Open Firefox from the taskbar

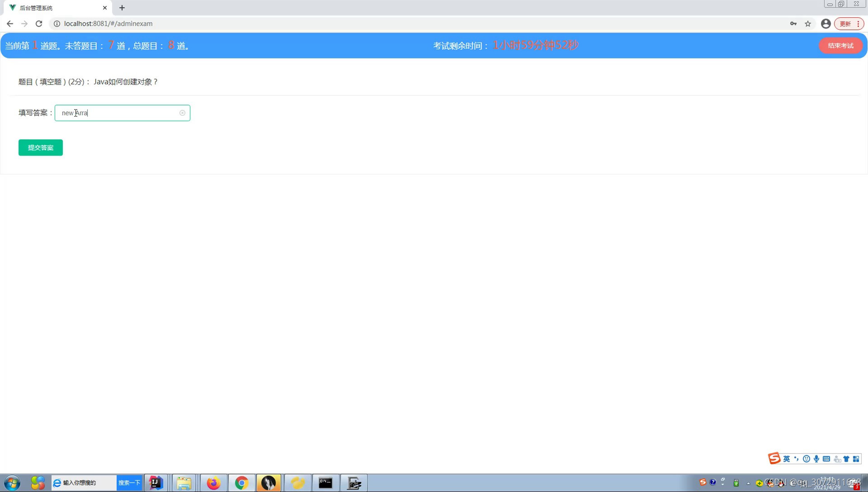tap(213, 483)
